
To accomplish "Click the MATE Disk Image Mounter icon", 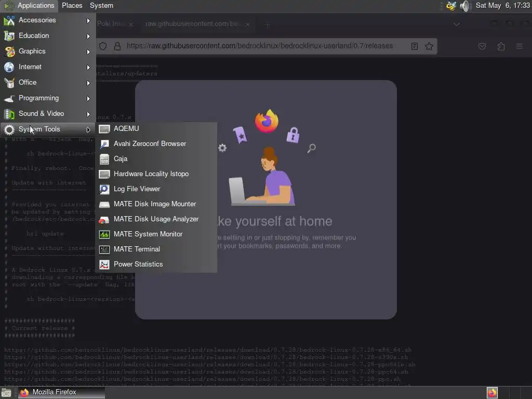I will 104,204.
